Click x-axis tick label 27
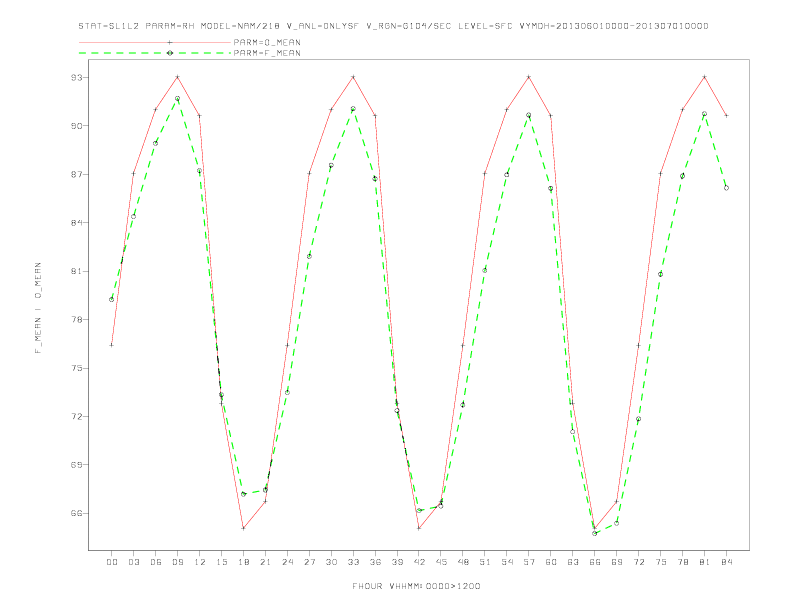The image size is (792, 612). pyautogui.click(x=309, y=562)
